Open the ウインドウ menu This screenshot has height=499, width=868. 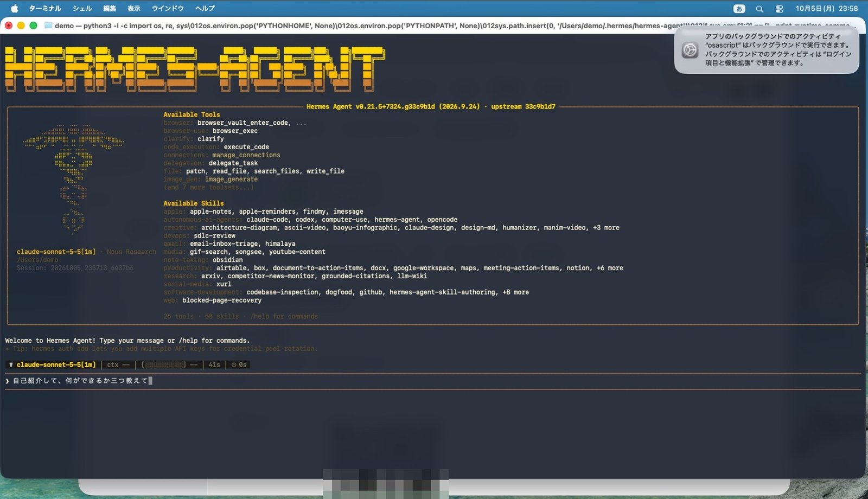(168, 8)
